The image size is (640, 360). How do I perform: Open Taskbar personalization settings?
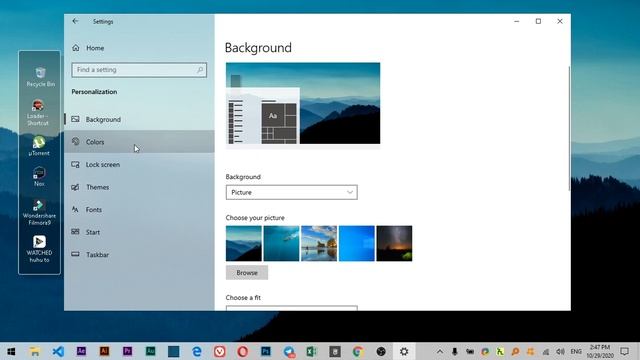tap(139, 254)
